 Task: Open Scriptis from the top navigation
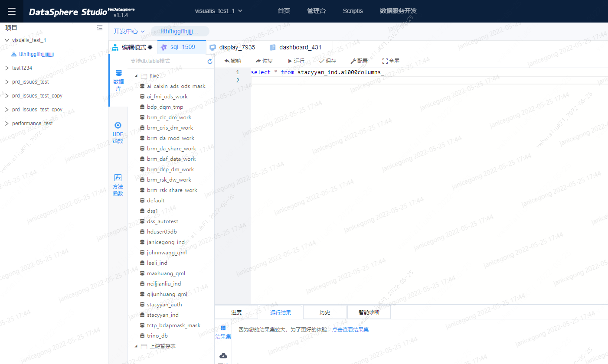(353, 11)
